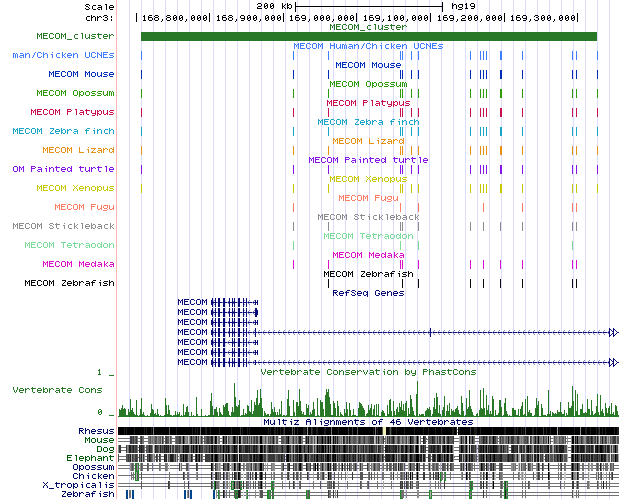The width and height of the screenshot is (620, 499).
Task: Click the green MECOM_cluster bar
Action: tap(368, 37)
